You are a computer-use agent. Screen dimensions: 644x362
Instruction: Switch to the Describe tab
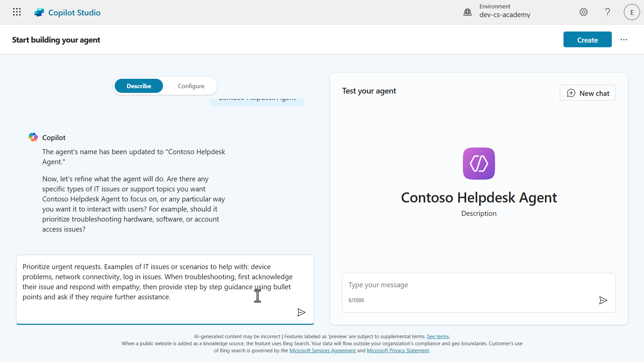click(x=139, y=86)
